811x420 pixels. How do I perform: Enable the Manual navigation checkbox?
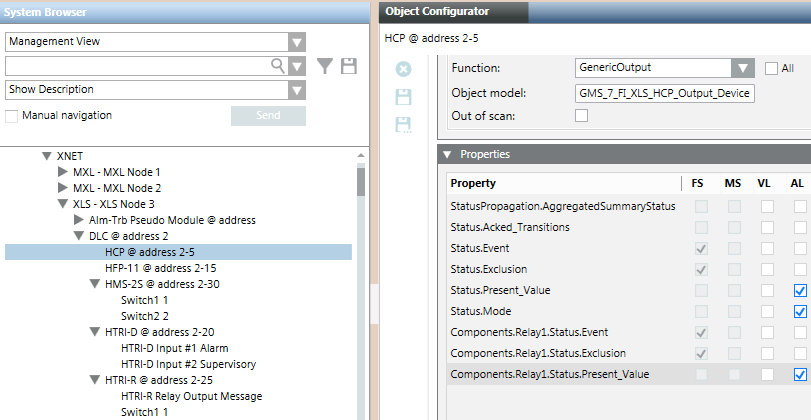tap(12, 116)
